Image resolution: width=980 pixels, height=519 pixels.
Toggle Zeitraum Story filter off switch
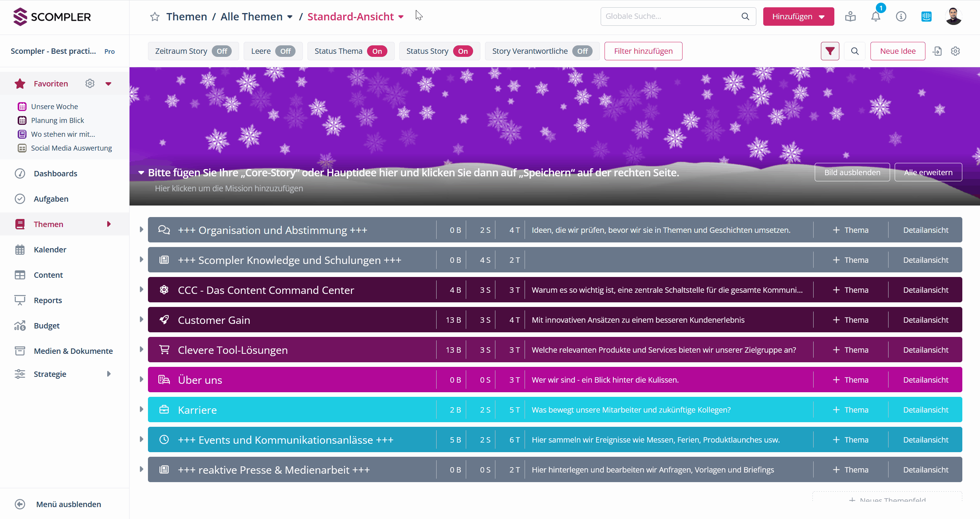[x=222, y=51]
